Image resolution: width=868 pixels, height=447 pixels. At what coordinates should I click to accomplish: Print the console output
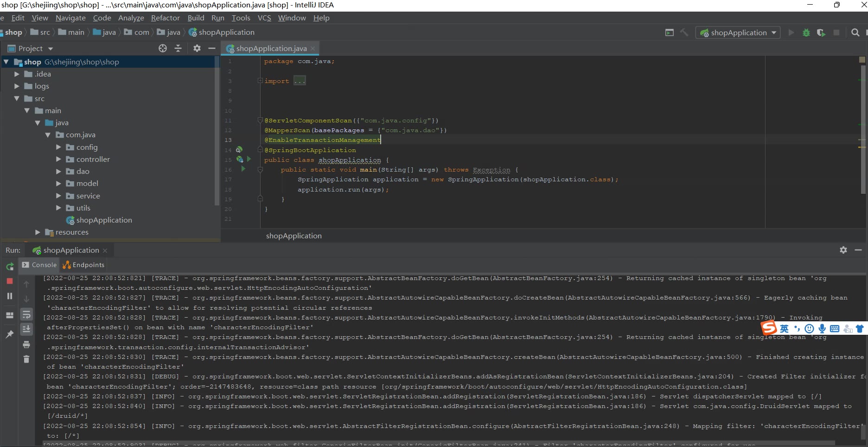tap(26, 345)
